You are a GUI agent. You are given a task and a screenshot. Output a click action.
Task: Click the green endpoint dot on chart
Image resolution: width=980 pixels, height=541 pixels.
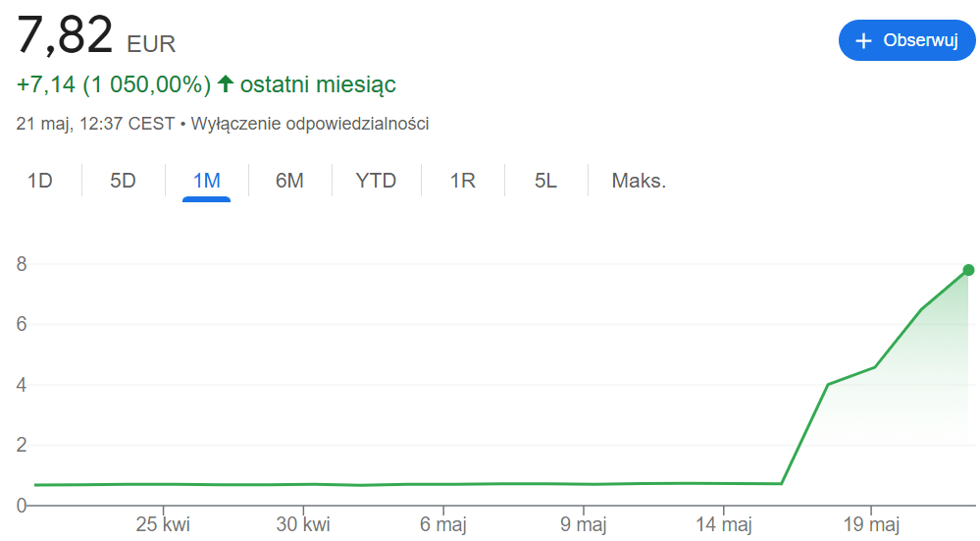[x=968, y=270]
